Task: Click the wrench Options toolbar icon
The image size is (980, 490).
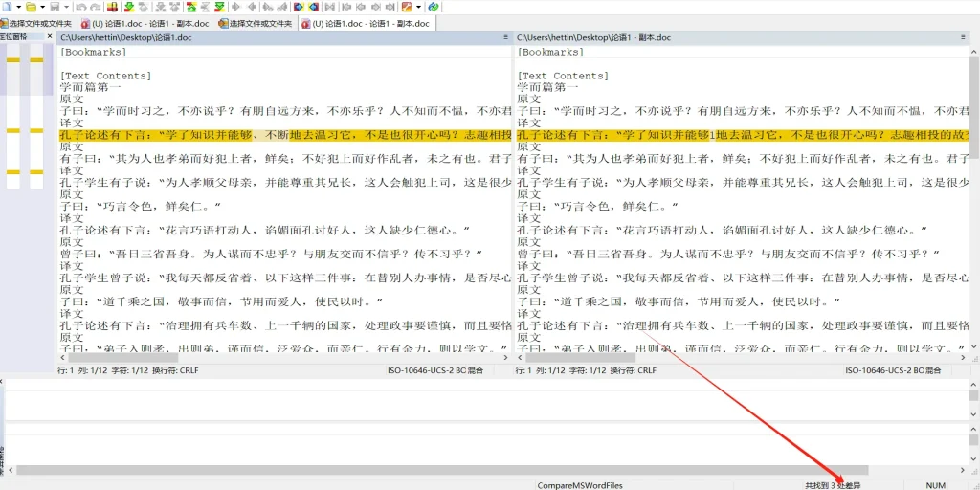Action: point(406,7)
